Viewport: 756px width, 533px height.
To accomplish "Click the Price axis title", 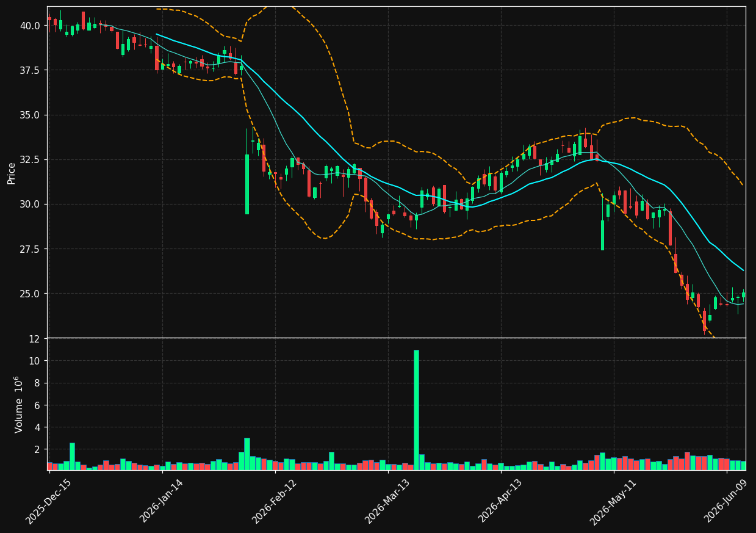I will (12, 173).
